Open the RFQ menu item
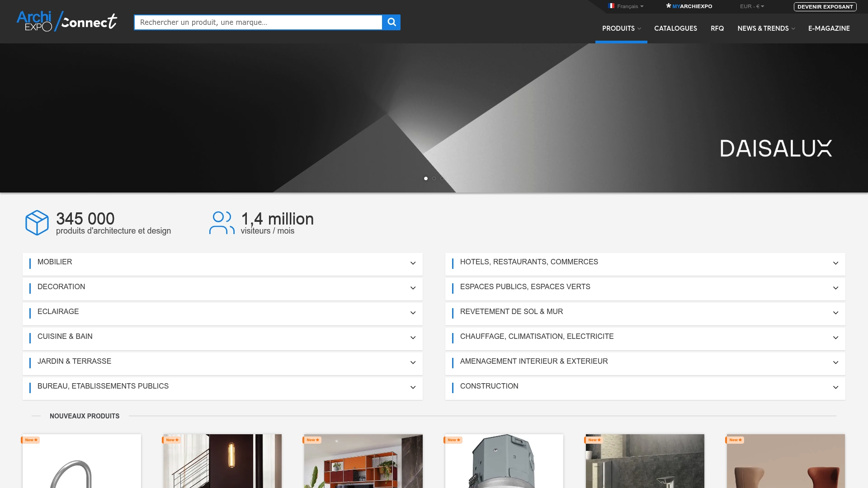The image size is (868, 488). (x=717, y=28)
